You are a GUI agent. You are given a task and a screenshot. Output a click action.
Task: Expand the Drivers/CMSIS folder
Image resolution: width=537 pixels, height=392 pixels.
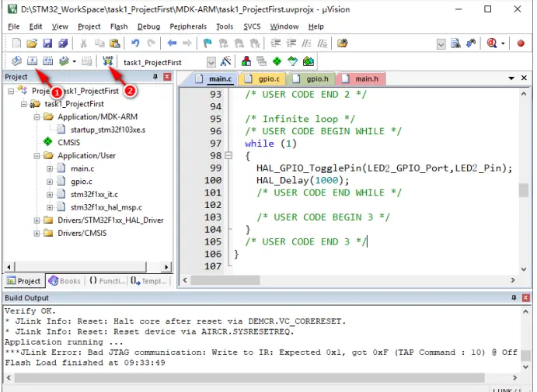[x=37, y=234]
